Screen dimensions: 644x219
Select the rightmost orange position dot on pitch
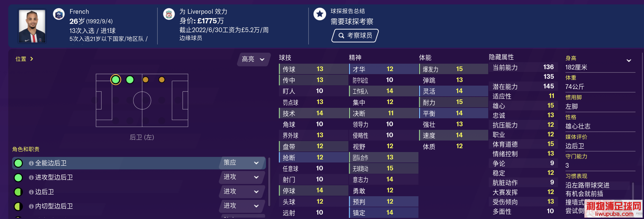point(162,80)
